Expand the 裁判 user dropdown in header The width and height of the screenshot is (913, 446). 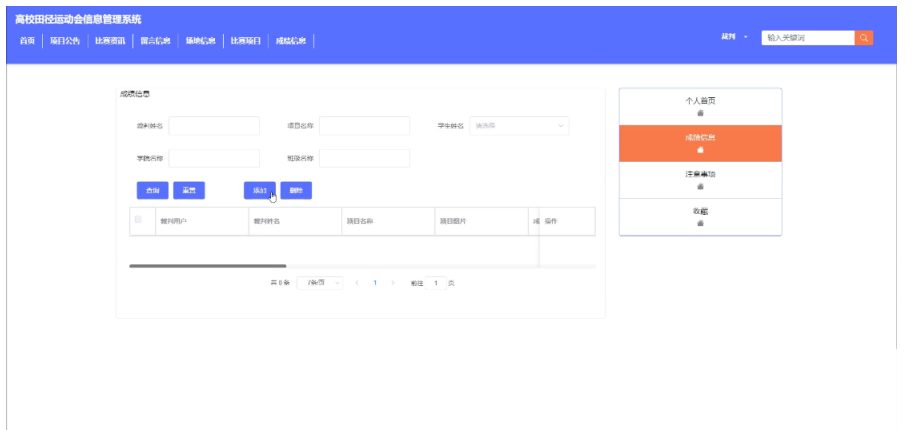[734, 37]
